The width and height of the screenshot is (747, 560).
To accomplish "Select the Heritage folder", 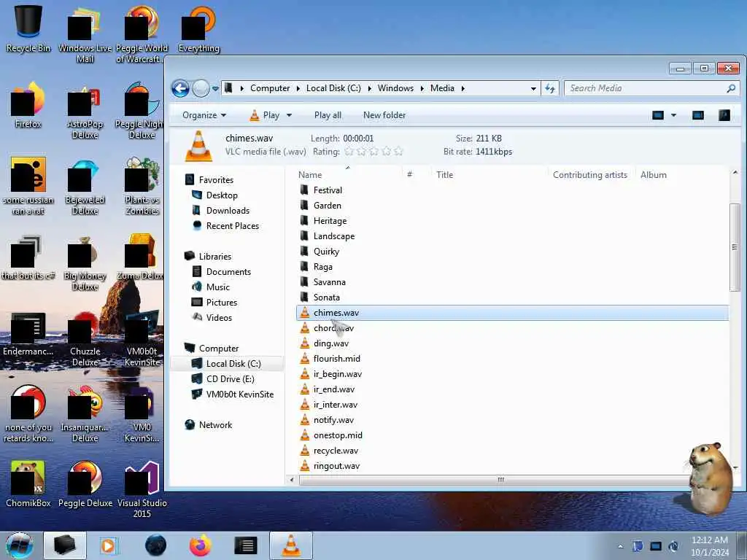I will (x=330, y=220).
